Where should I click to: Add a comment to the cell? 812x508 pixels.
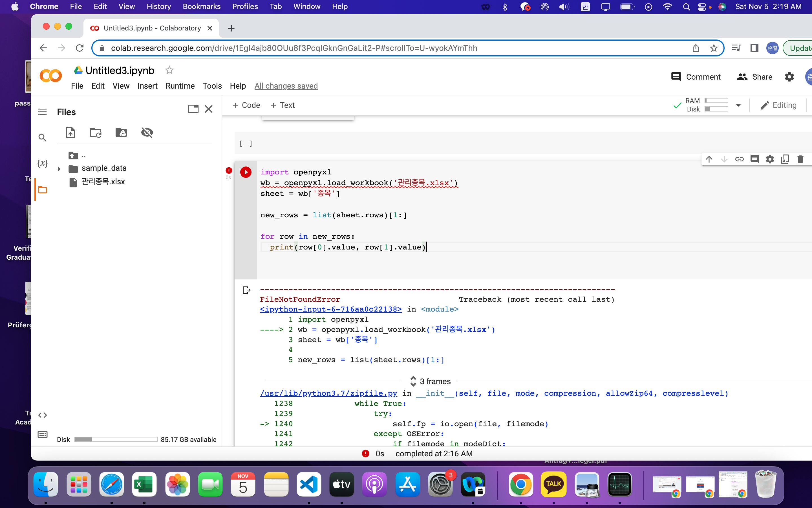[x=754, y=159]
